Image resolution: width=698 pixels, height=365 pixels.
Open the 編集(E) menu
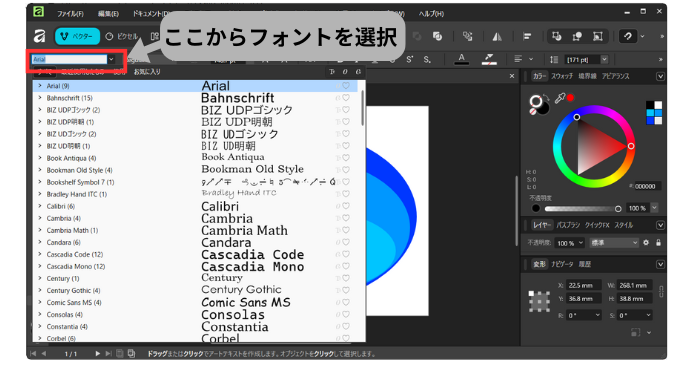click(108, 14)
